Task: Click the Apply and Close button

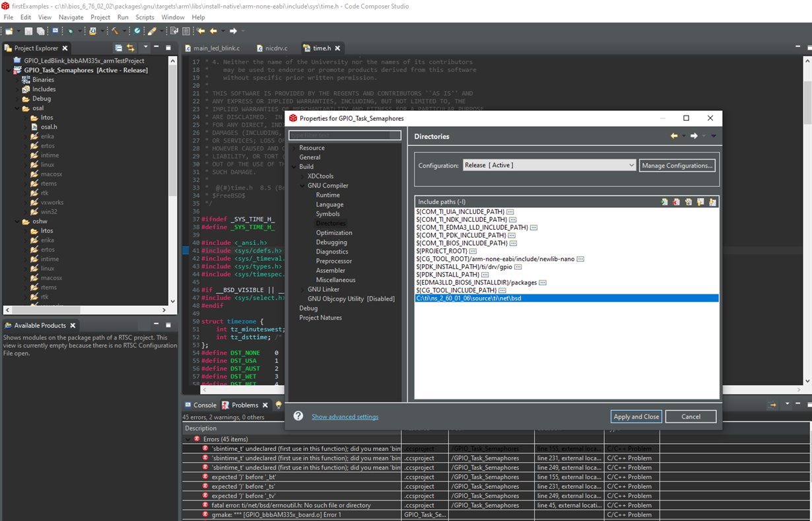Action: pyautogui.click(x=636, y=417)
